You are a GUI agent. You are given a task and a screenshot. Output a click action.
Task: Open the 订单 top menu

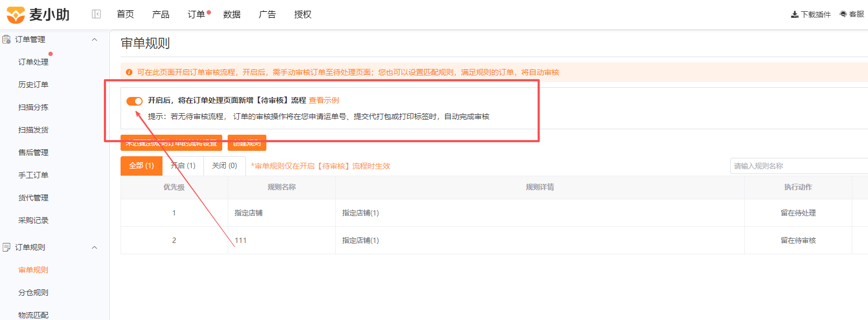(x=196, y=15)
